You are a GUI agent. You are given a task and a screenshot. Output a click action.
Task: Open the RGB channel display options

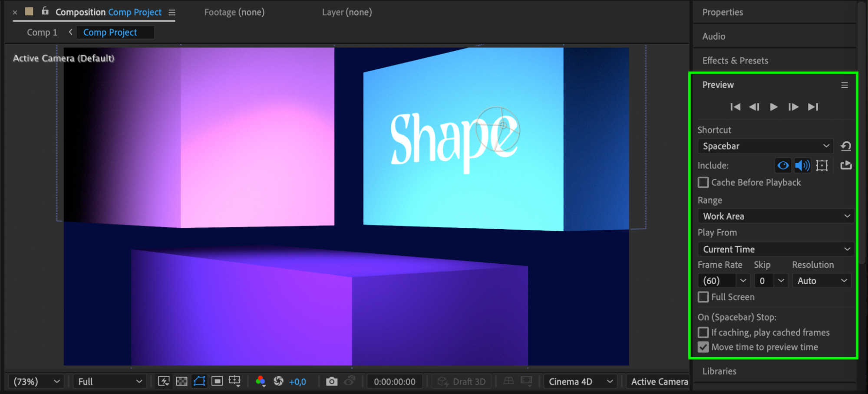(x=261, y=381)
